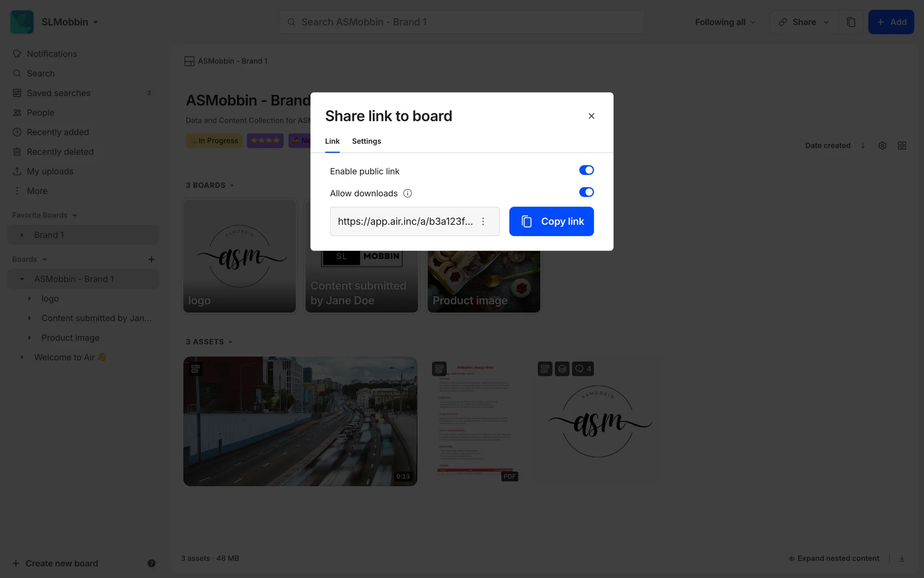Expand the Brand 1 favorite board
Viewport: 924px width, 578px height.
pos(22,235)
